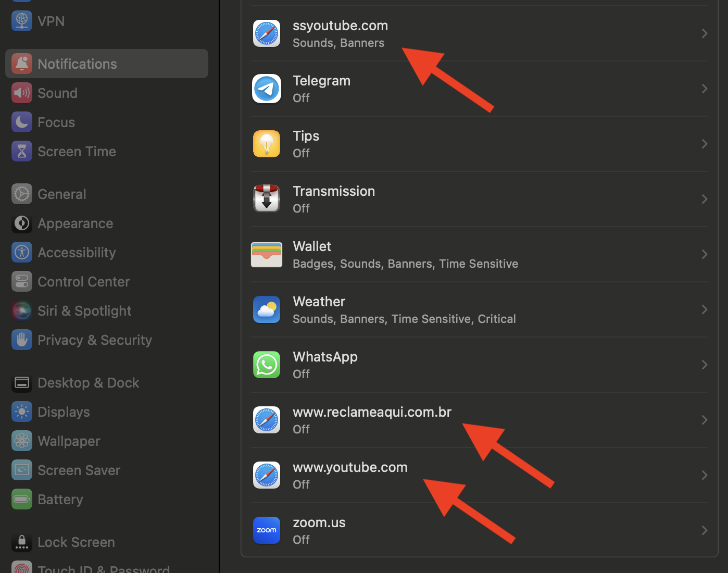Image resolution: width=728 pixels, height=573 pixels.
Task: Click the 'Badges, Sounds, Banners, Time Sensitive' text
Action: coord(406,264)
